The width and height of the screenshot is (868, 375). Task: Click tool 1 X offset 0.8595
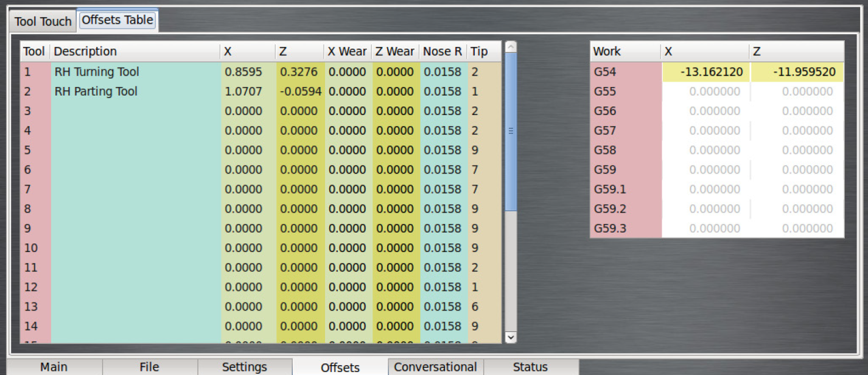pos(243,72)
